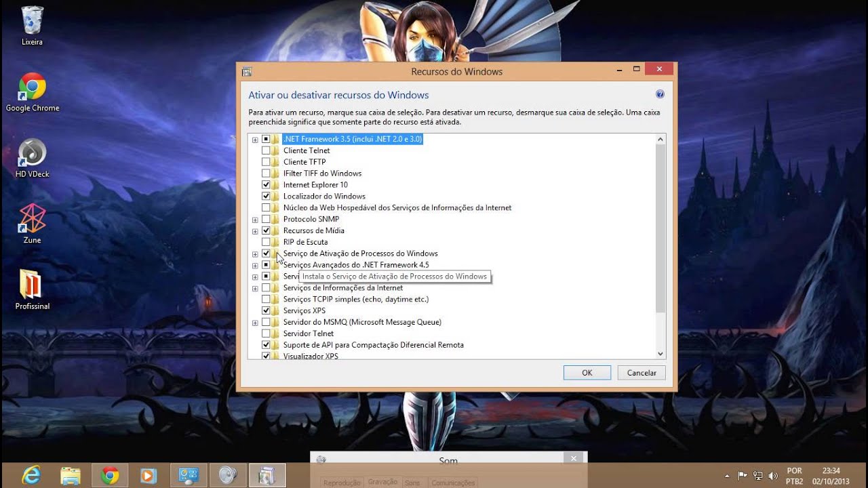Uncheck Localizador do Windows
The width and height of the screenshot is (868, 488).
click(266, 196)
